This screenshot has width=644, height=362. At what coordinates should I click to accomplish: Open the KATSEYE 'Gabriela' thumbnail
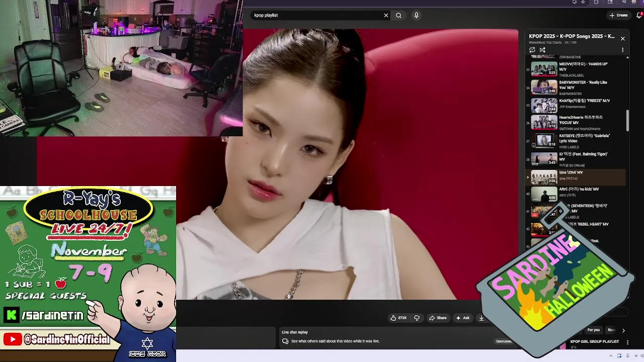tap(544, 141)
